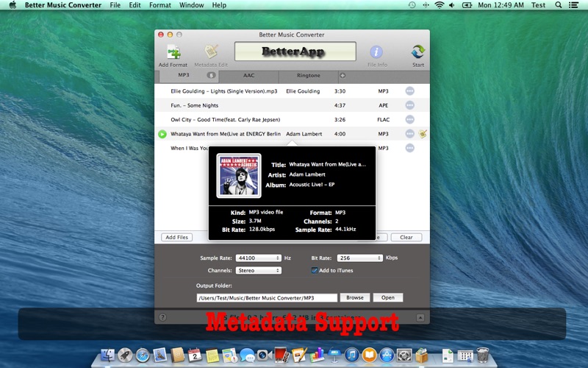The height and width of the screenshot is (368, 588).
Task: Open Calendar from the dock
Action: [195, 355]
